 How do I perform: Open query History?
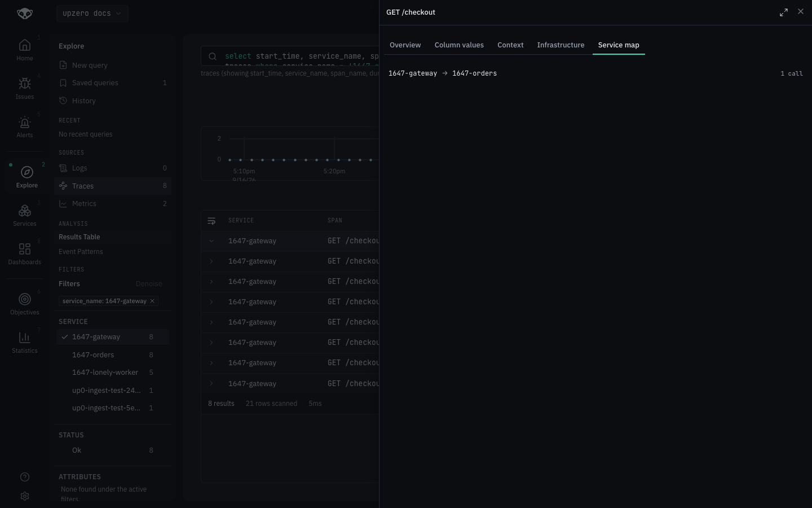[113, 101]
